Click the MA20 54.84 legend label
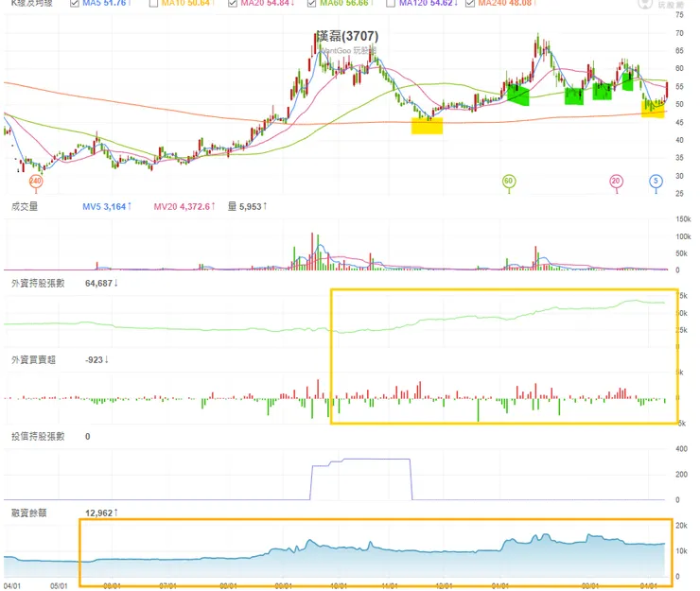The width and height of the screenshot is (700, 591). click(x=268, y=3)
